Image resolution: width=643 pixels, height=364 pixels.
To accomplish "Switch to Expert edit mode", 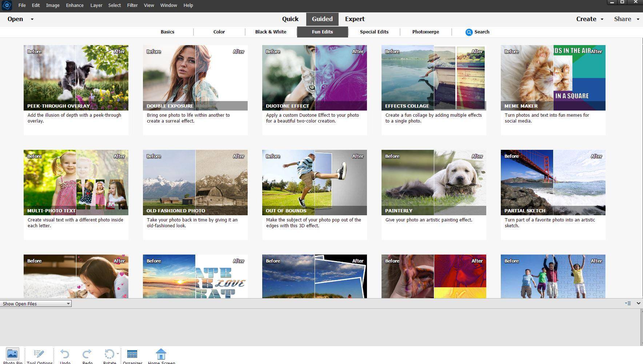I will point(355,19).
